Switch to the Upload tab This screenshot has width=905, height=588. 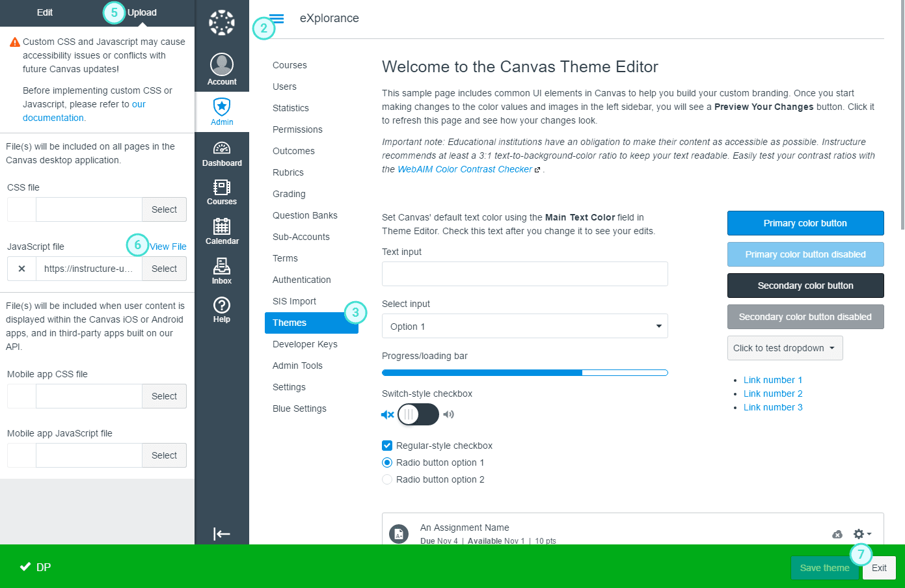tap(142, 12)
